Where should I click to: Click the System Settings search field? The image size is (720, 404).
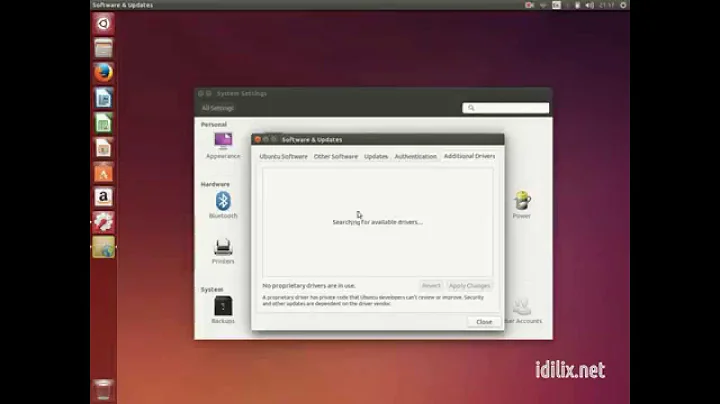click(506, 107)
